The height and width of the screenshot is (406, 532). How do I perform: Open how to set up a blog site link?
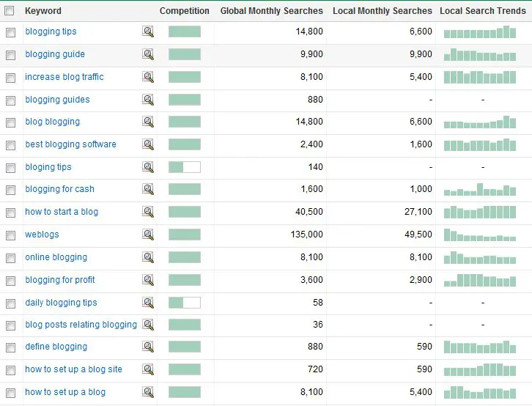[73, 369]
